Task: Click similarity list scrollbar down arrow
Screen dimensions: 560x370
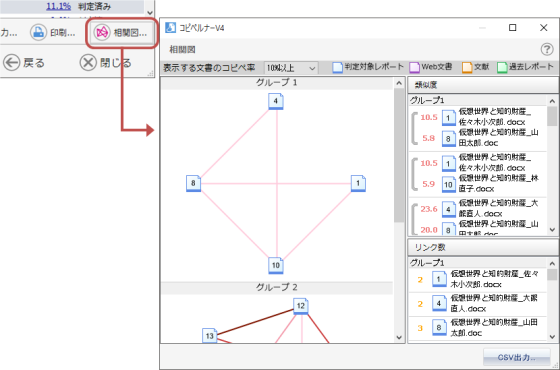Action: pyautogui.click(x=552, y=230)
